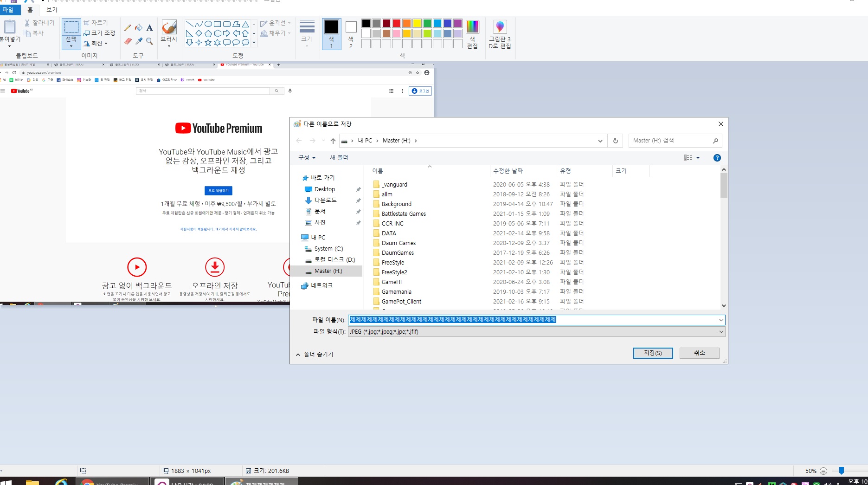Open Edit colors (색 편집)
Viewport: 868px width, 485px height.
472,34
